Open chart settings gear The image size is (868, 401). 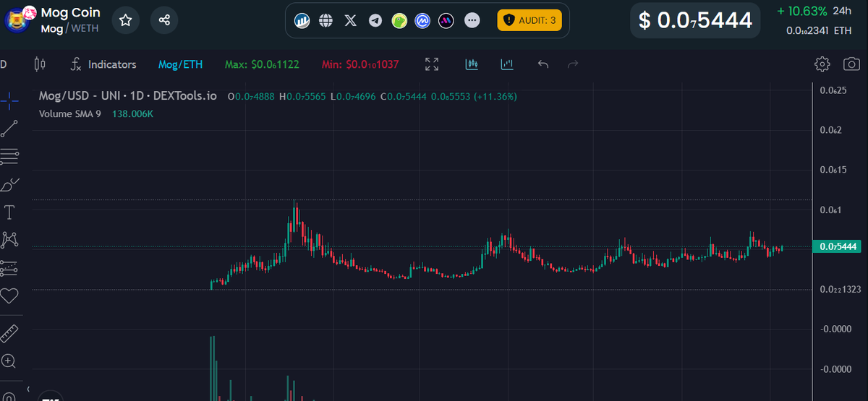tap(822, 64)
